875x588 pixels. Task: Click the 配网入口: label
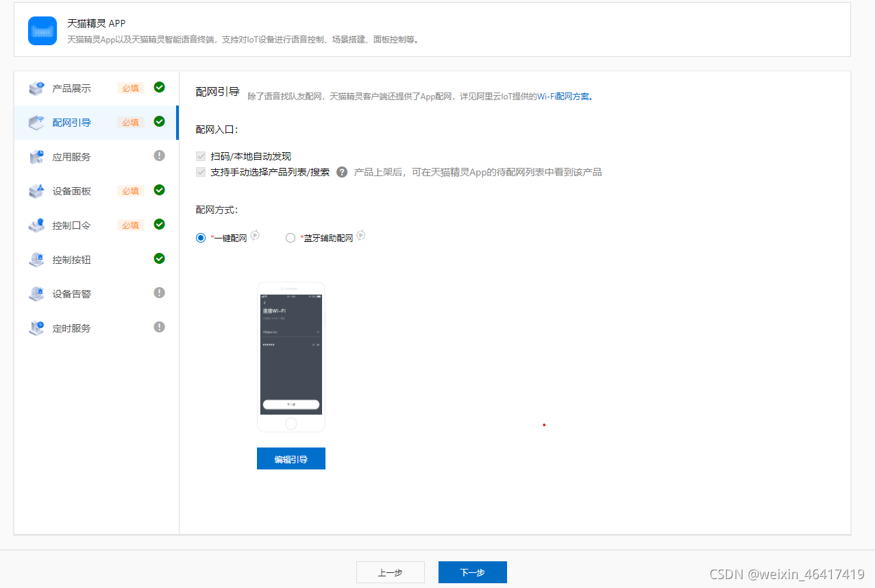(x=217, y=129)
